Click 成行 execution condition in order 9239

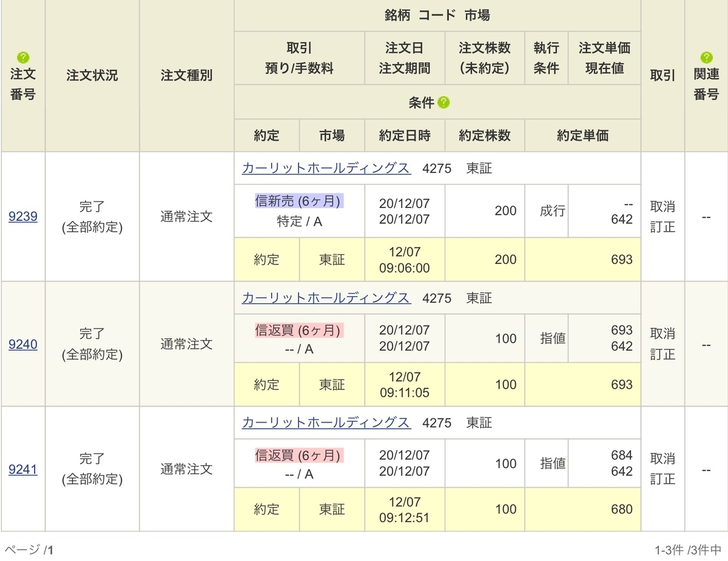pos(553,211)
